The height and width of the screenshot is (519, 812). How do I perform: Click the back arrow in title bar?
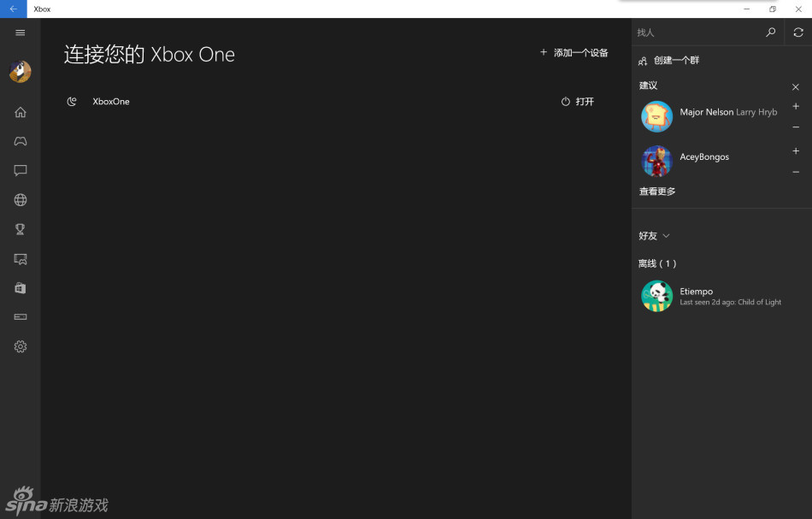(x=13, y=9)
